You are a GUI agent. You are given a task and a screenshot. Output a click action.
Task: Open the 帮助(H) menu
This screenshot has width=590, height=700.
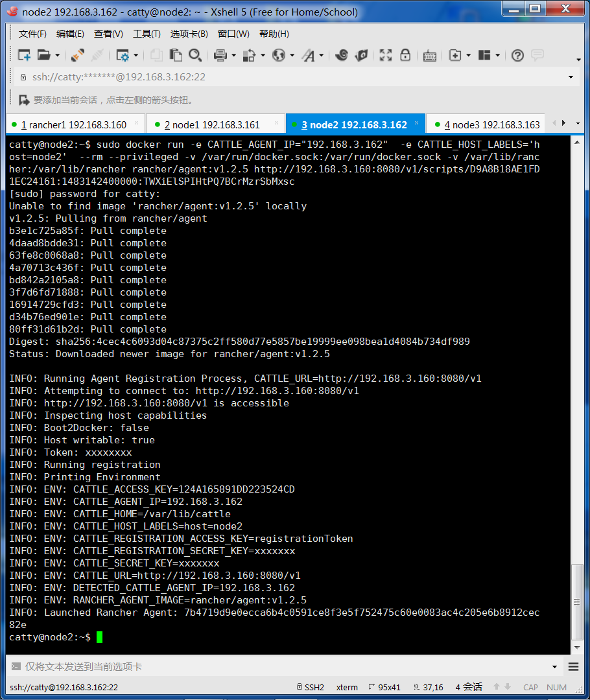tap(274, 34)
